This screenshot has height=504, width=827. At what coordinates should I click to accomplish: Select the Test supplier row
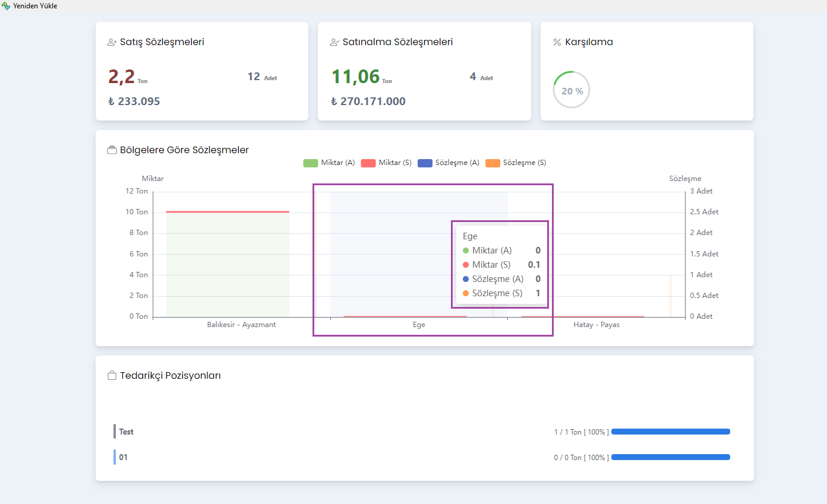coord(126,432)
